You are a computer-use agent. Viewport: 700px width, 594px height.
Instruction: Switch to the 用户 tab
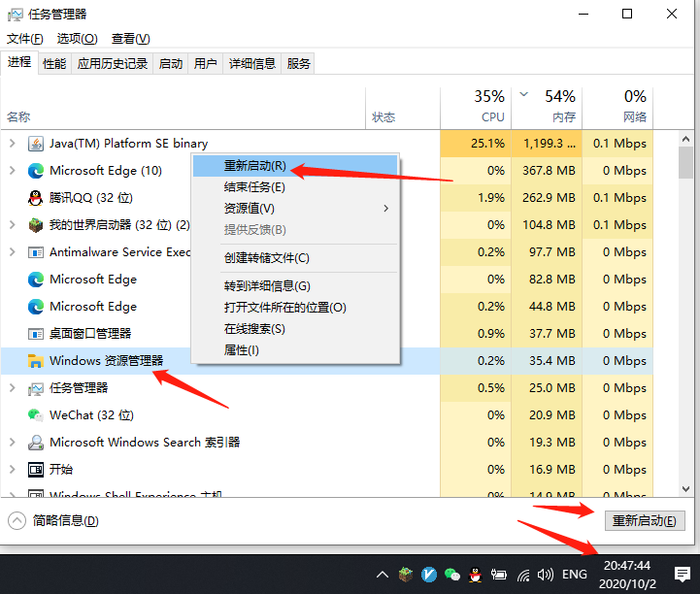pos(206,64)
